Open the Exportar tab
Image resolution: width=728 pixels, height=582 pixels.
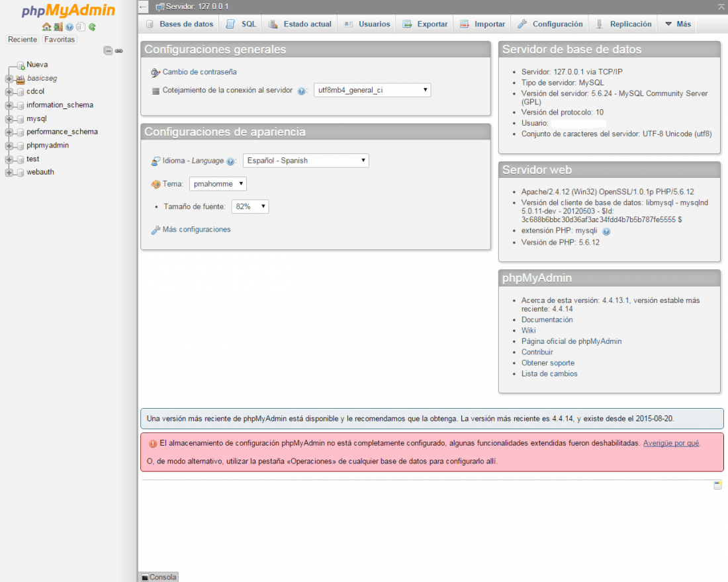click(425, 24)
